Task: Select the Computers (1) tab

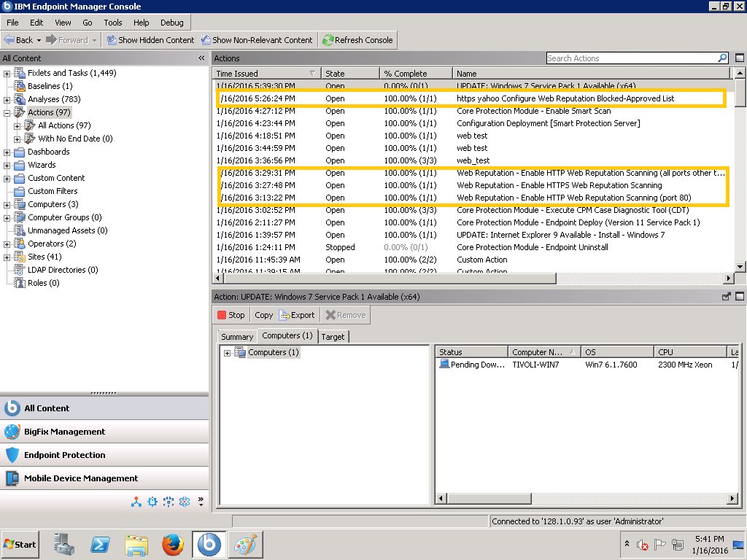Action: click(287, 335)
